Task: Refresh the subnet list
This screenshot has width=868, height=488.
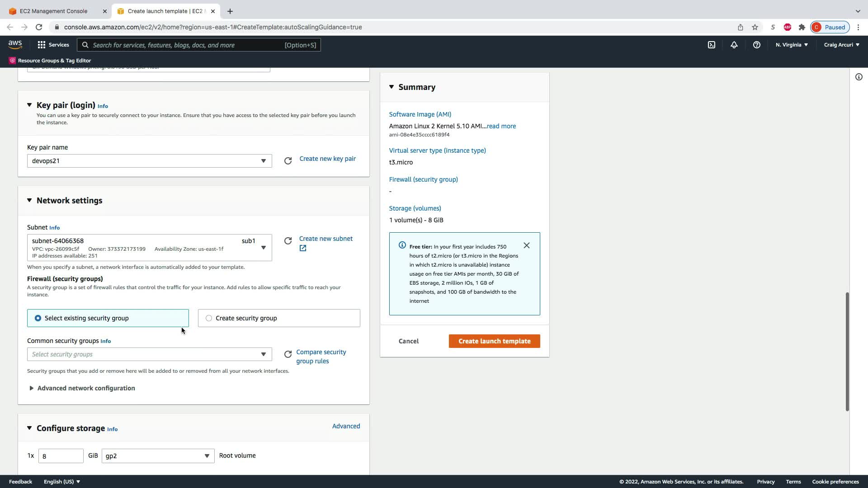Action: pos(288,241)
